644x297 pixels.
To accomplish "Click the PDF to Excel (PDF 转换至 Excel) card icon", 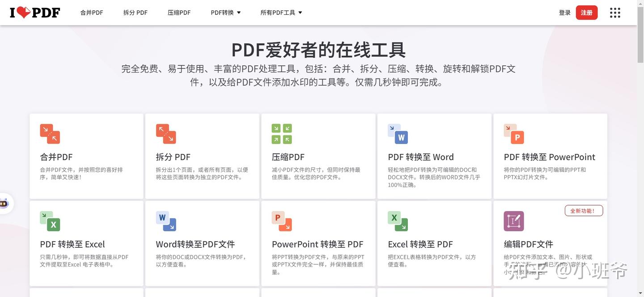I will point(50,221).
